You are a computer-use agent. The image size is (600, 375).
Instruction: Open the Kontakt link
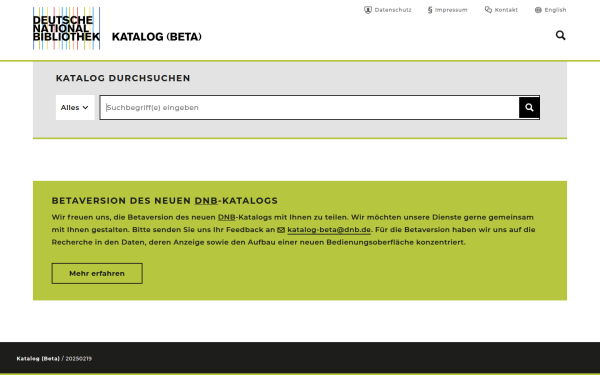click(501, 10)
